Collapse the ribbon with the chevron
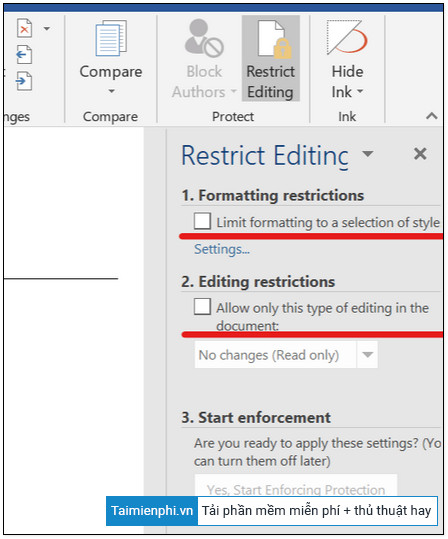The height and width of the screenshot is (539, 448). (x=432, y=116)
